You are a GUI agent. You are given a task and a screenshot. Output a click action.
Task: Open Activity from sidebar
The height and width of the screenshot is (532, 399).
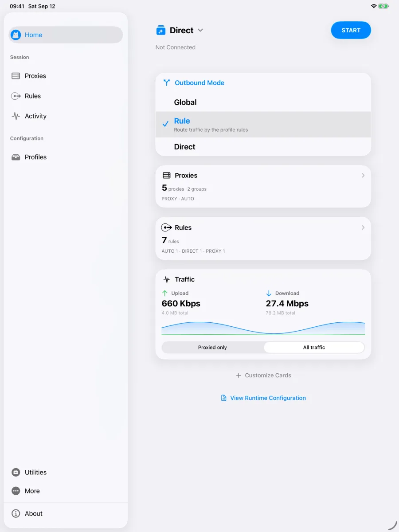pyautogui.click(x=66, y=116)
